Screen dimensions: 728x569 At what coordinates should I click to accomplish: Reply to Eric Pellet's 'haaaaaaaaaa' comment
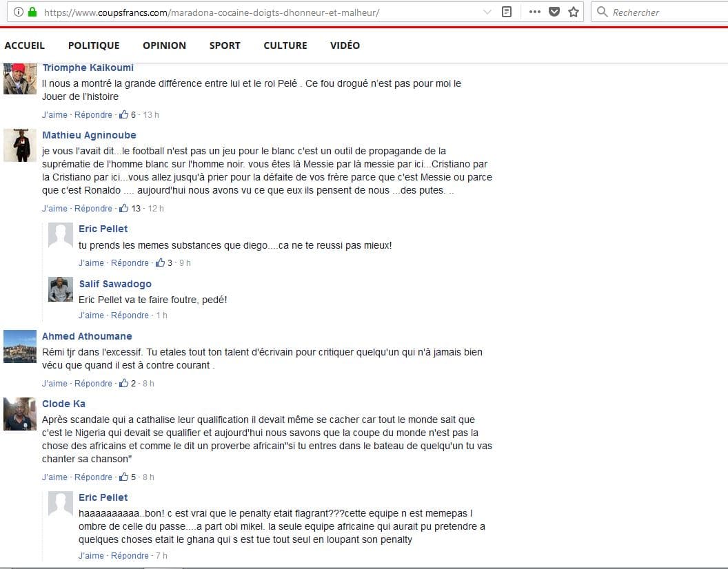(130, 555)
